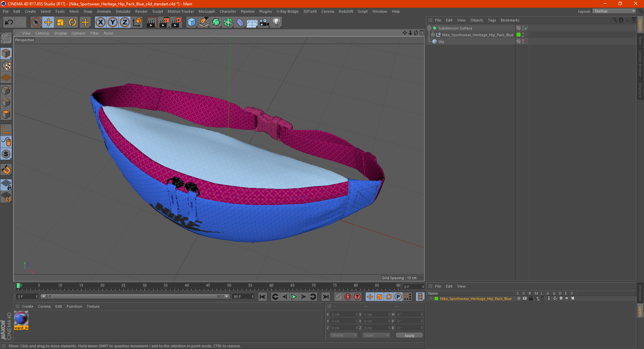Open the Scale coordinate dropdown

pyautogui.click(x=376, y=335)
